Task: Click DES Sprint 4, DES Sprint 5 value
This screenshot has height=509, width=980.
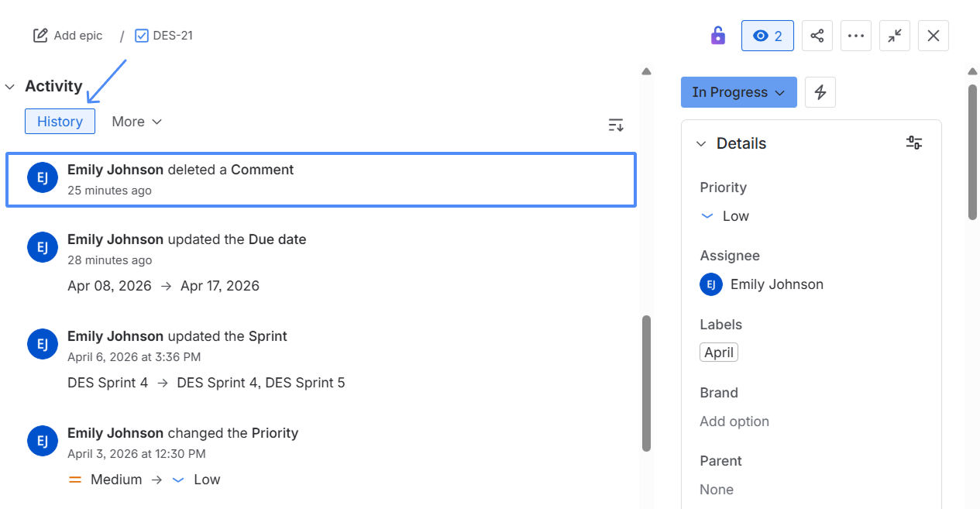Action: tap(261, 383)
